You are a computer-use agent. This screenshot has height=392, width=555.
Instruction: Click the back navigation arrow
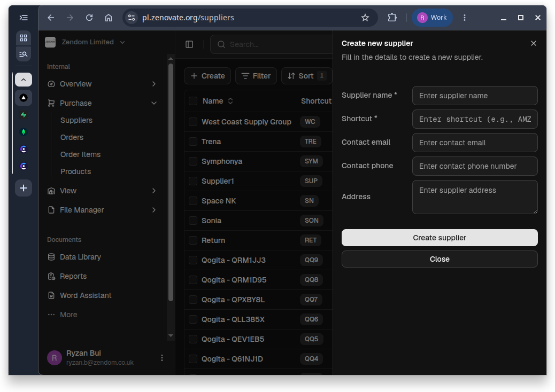pyautogui.click(x=51, y=18)
